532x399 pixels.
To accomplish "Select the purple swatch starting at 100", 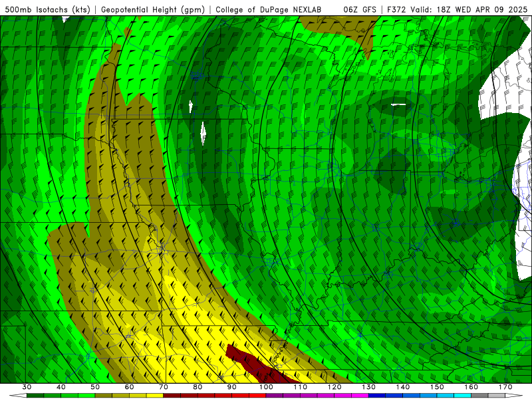I will pos(275,396).
